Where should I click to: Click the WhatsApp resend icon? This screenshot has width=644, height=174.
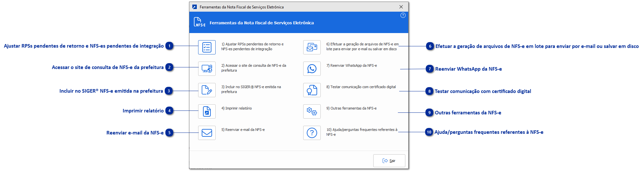(312, 69)
